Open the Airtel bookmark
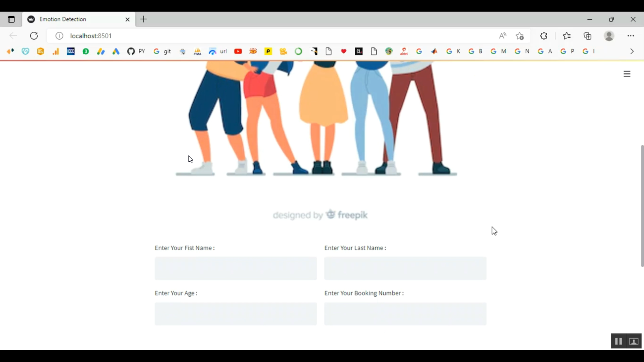This screenshot has height=362, width=644. pyautogui.click(x=404, y=51)
